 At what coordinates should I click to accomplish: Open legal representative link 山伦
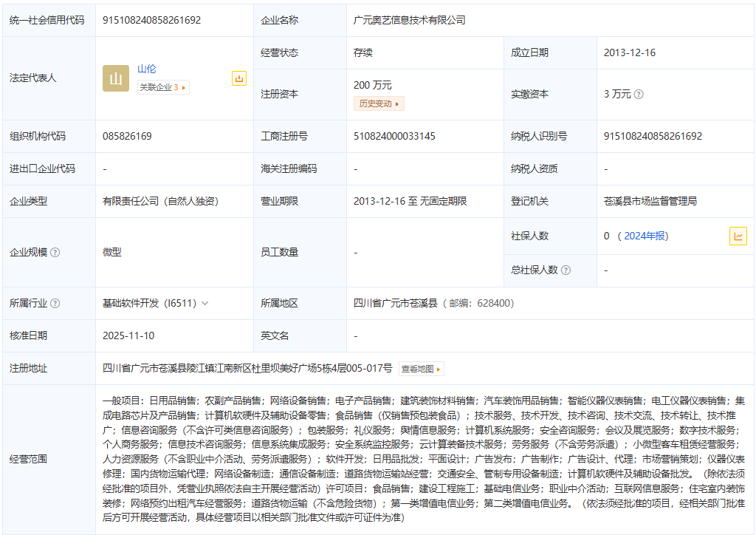(x=147, y=69)
